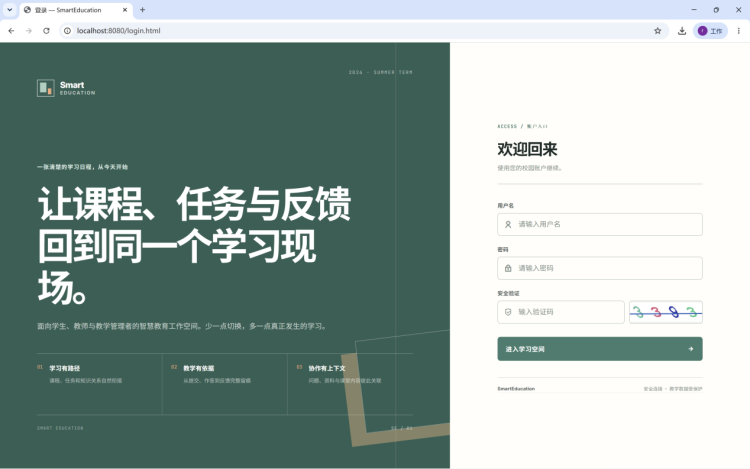750x469 pixels.
Task: Click the user icon in username field
Action: tap(508, 224)
